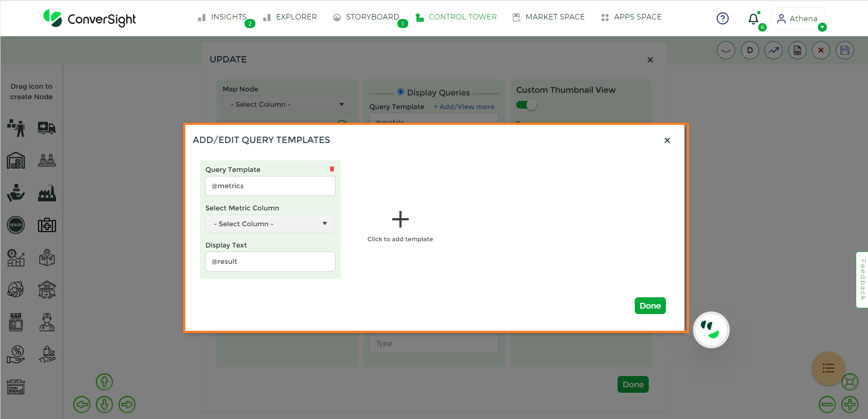Select the inventory machine node icon

(x=16, y=322)
